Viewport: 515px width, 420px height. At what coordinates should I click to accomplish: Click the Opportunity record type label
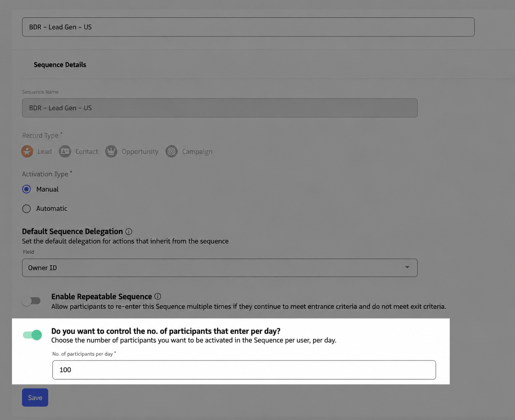pyautogui.click(x=140, y=152)
